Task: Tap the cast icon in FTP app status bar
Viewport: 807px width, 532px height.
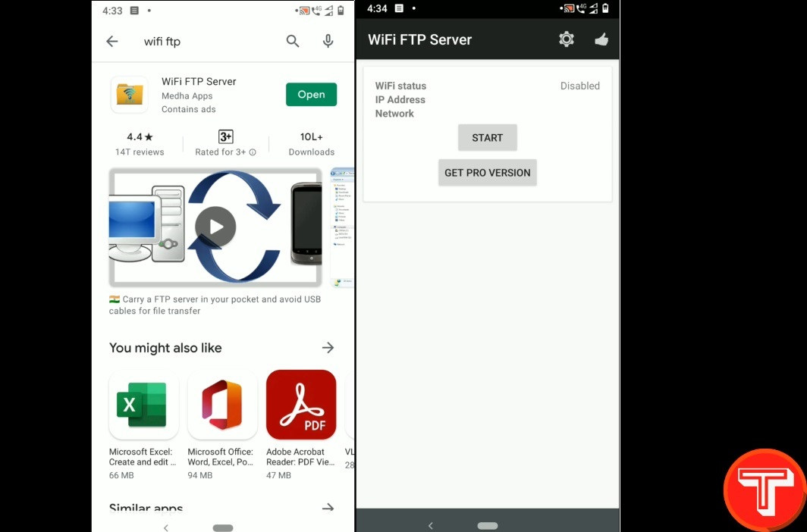Action: [x=568, y=8]
